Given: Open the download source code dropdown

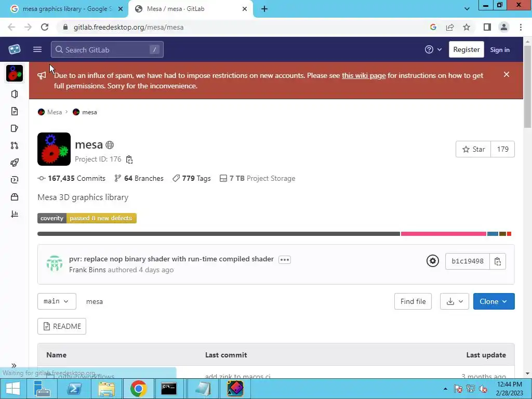Looking at the screenshot, I should pyautogui.click(x=454, y=301).
